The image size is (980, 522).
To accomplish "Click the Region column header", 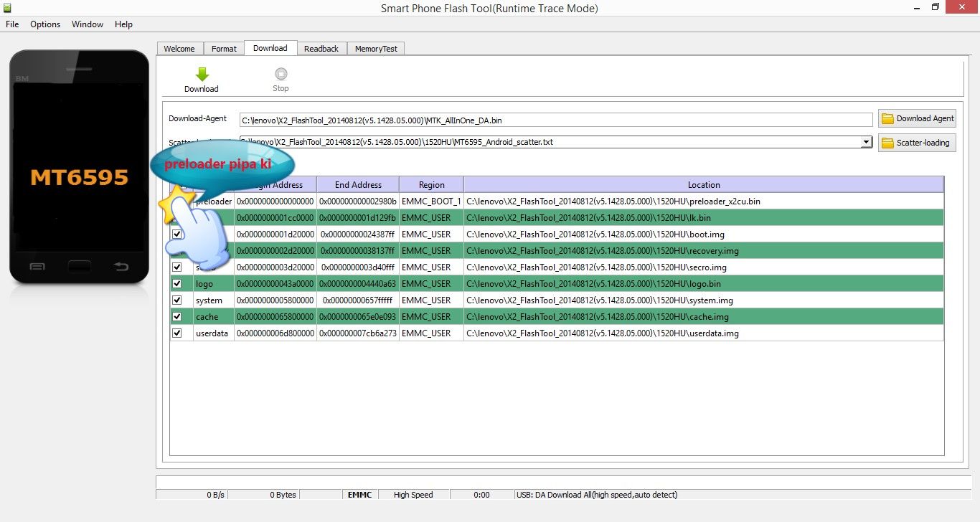I will [x=432, y=184].
